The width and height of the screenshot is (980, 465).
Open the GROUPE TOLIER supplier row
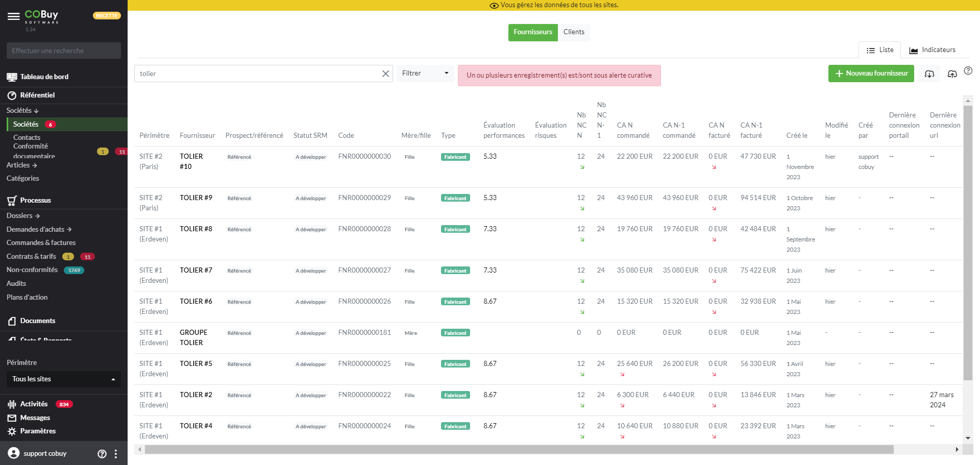193,337
